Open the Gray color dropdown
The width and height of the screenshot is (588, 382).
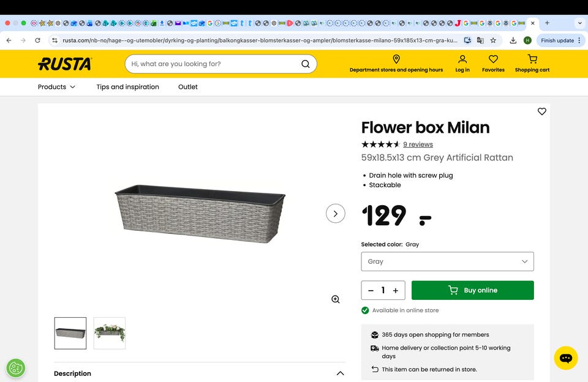pos(447,261)
